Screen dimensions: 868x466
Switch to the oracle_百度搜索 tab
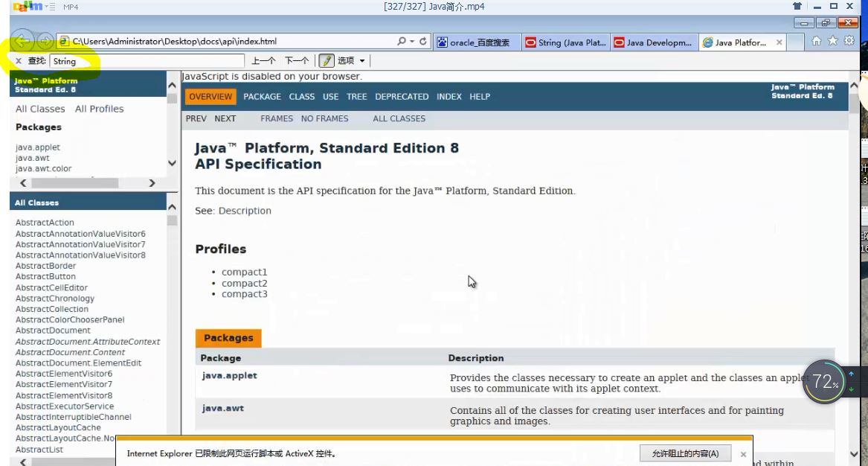(478, 42)
